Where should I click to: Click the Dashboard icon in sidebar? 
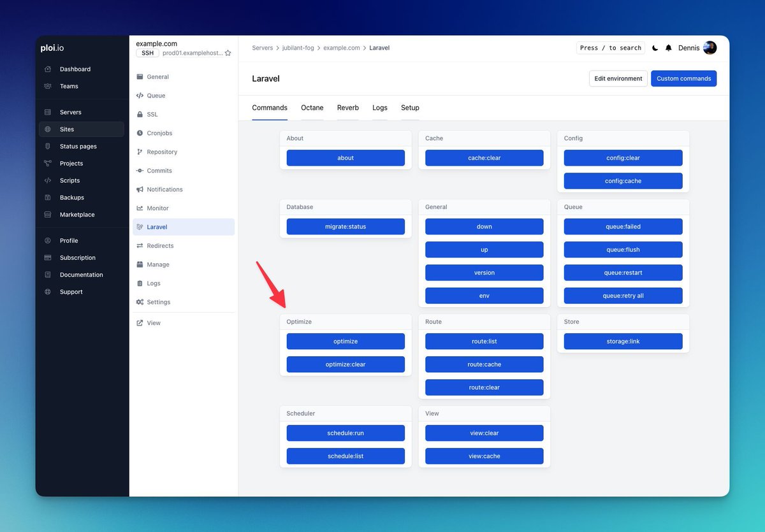click(48, 69)
